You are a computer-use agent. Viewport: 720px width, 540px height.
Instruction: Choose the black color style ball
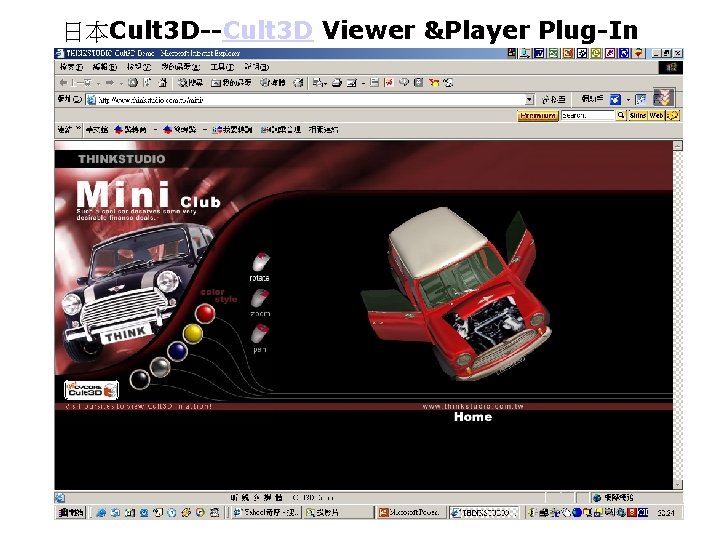[x=140, y=380]
